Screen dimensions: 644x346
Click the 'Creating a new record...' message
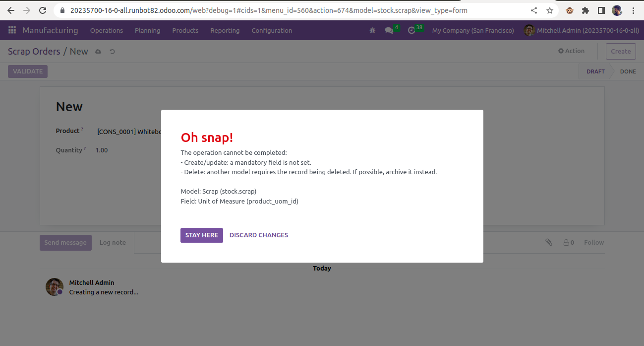tap(104, 292)
